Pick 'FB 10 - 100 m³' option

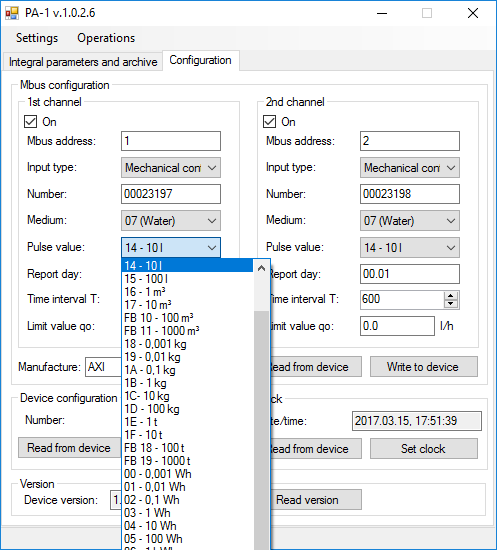[187, 318]
